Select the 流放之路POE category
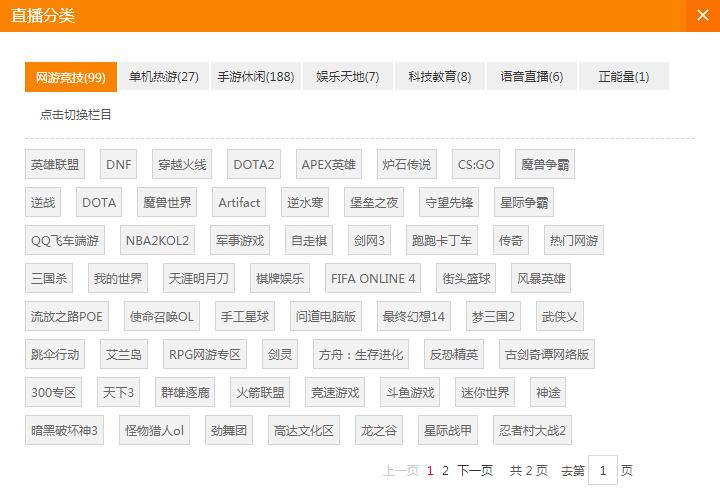The width and height of the screenshot is (720, 502). point(67,316)
